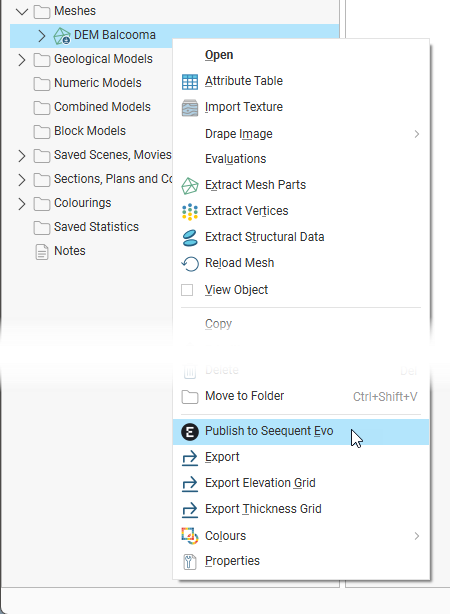This screenshot has width=450, height=614.
Task: Click the Colours palette icon
Action: [190, 536]
